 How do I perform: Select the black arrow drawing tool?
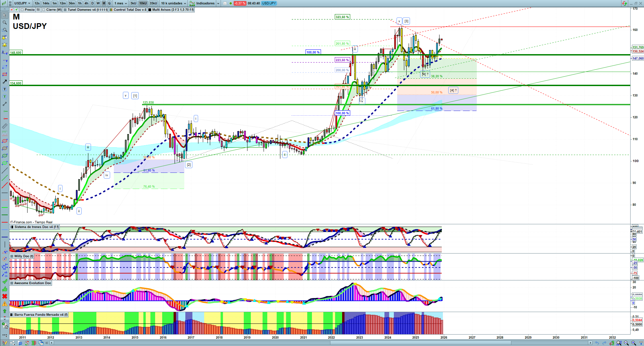click(x=5, y=82)
